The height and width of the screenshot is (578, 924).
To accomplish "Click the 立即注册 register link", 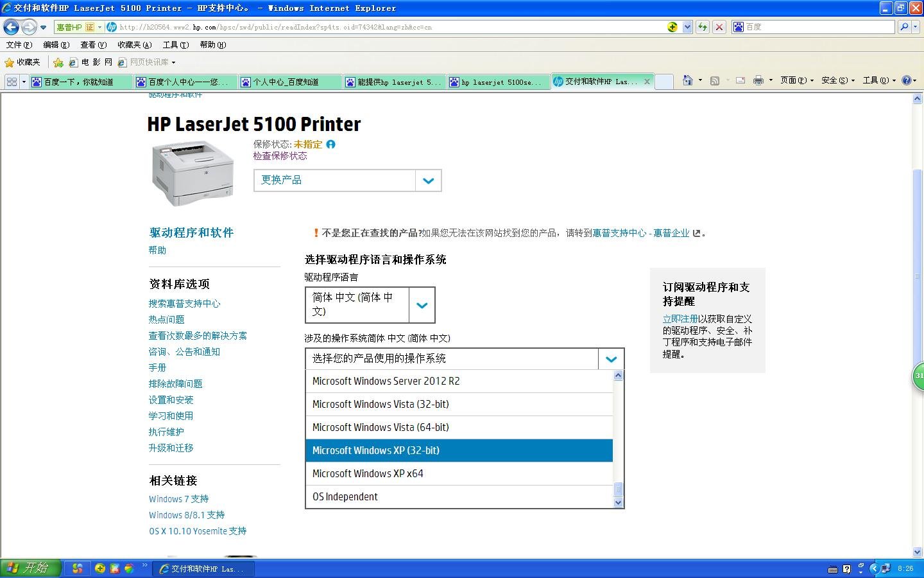I will (680, 319).
